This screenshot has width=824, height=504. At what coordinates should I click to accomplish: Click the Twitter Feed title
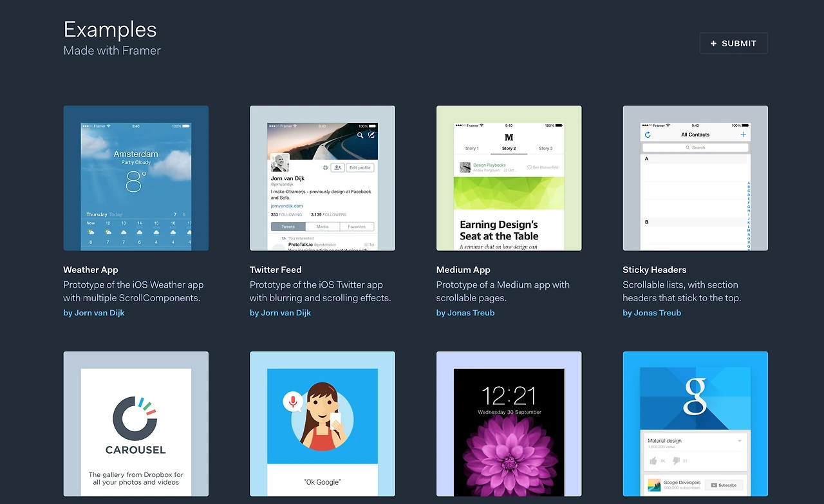[x=276, y=270]
